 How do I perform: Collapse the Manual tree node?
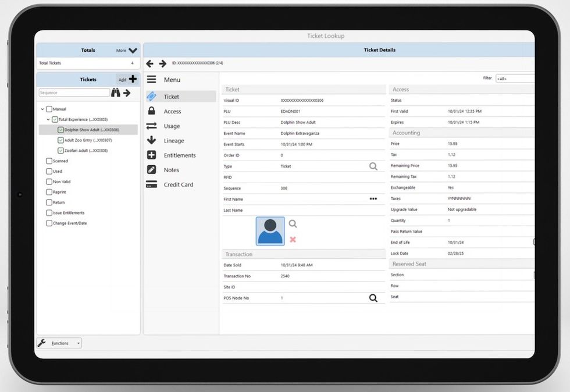click(42, 109)
